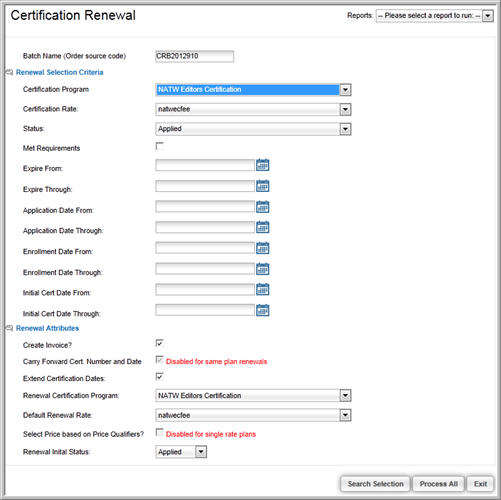This screenshot has width=501, height=500.
Task: Open calendar for Application Date From
Action: (x=263, y=207)
